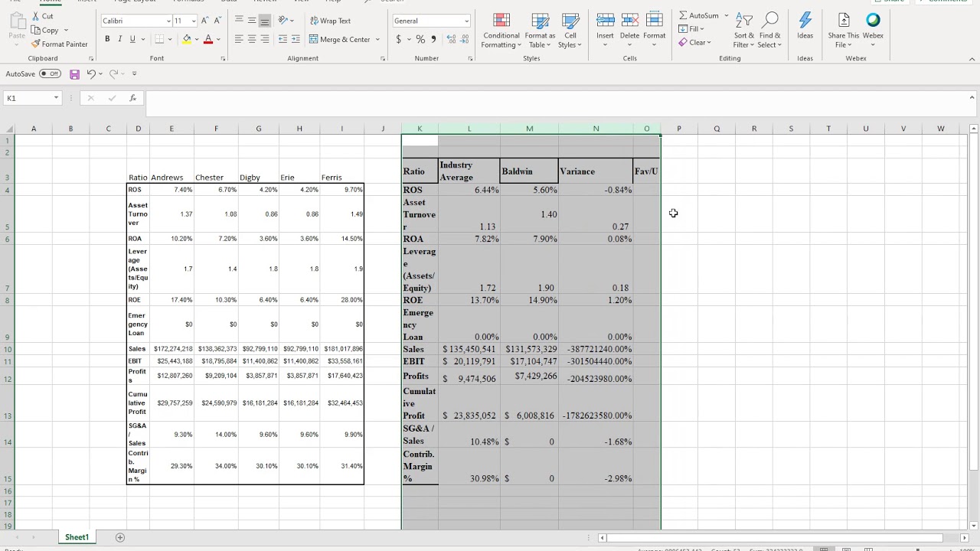This screenshot has height=551, width=980.
Task: Click Merge & Center
Action: coord(339,39)
